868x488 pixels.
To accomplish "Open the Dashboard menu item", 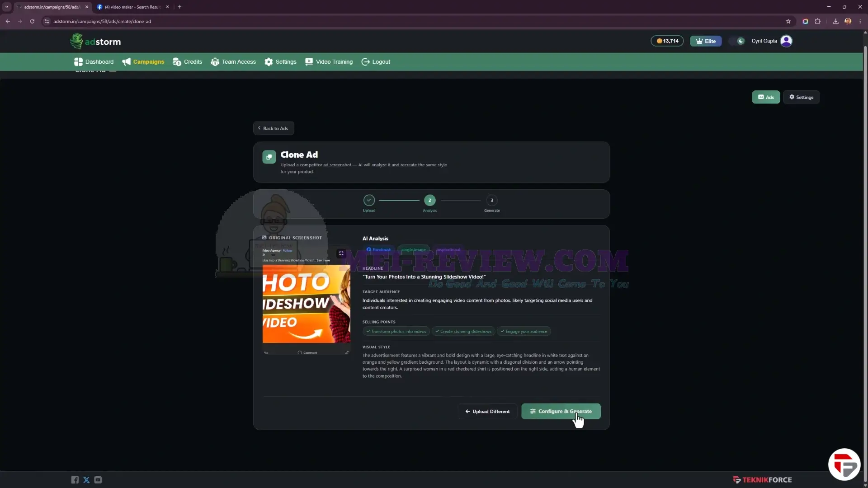I will point(94,62).
